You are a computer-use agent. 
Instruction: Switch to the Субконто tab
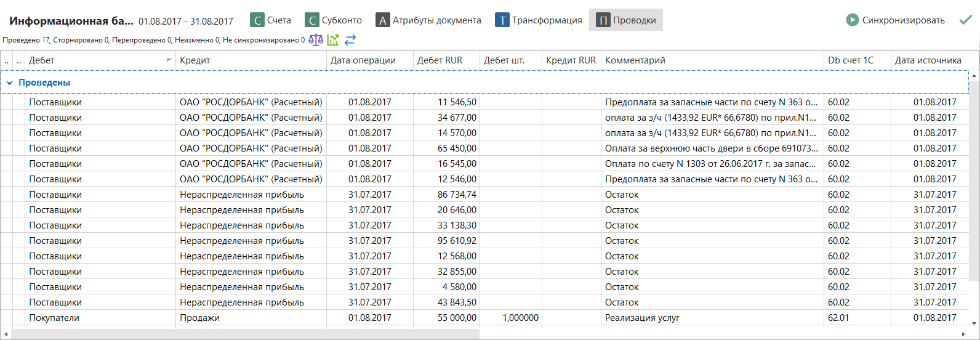click(334, 20)
